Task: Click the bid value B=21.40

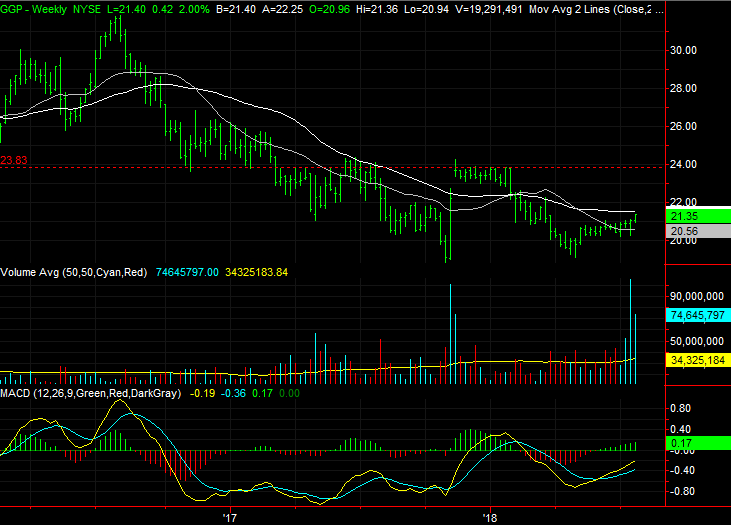Action: tap(236, 9)
